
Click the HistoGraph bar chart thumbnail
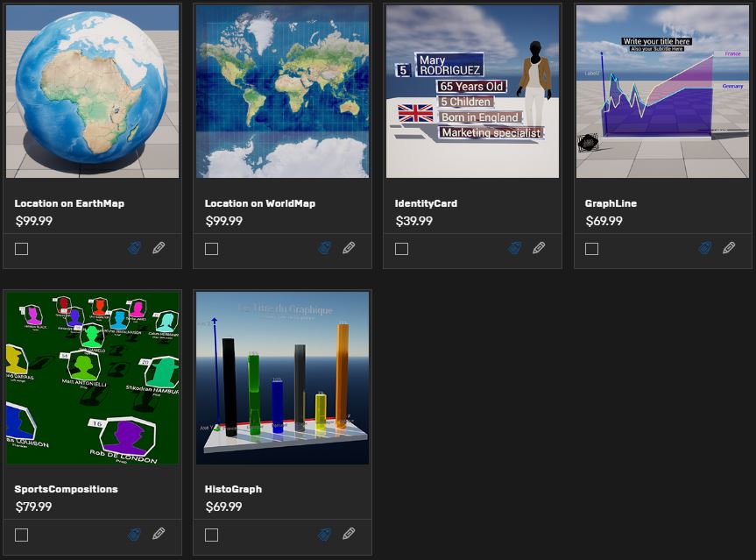(x=282, y=378)
